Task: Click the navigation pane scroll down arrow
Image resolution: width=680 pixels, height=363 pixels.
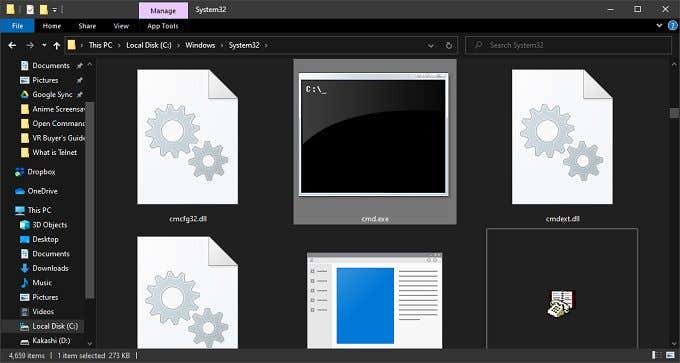Action: coord(90,343)
